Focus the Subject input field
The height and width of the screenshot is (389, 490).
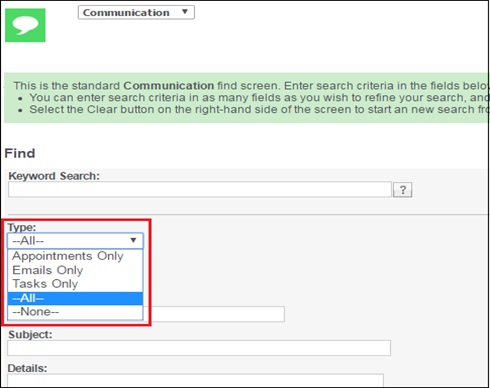click(x=199, y=348)
